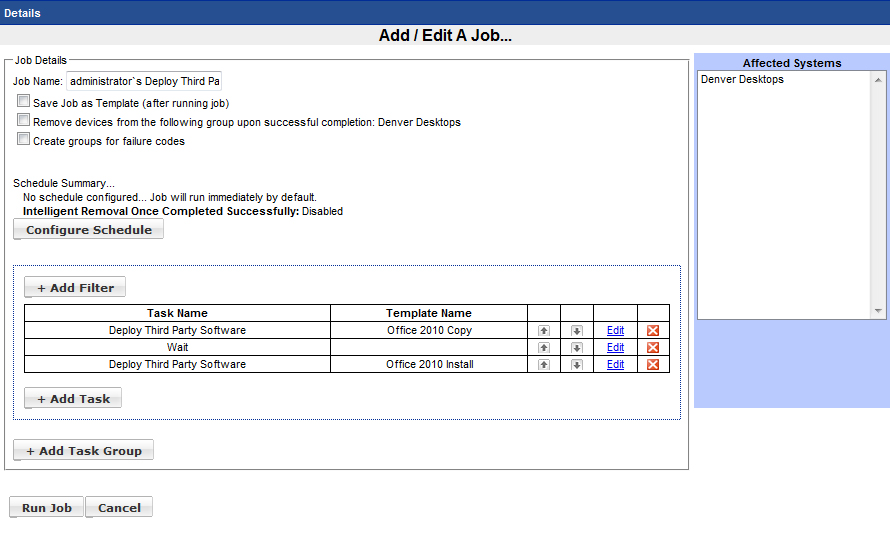Move the Wait task down
890x534 pixels.
pos(577,348)
